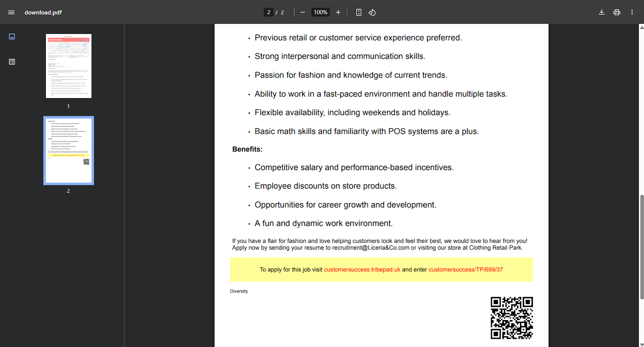This screenshot has width=644, height=347.
Task: Rotate the document counterclockwise
Action: [x=372, y=12]
